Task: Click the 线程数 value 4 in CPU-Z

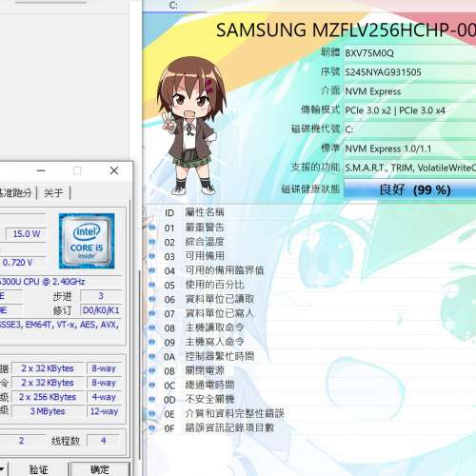Action: pyautogui.click(x=104, y=441)
